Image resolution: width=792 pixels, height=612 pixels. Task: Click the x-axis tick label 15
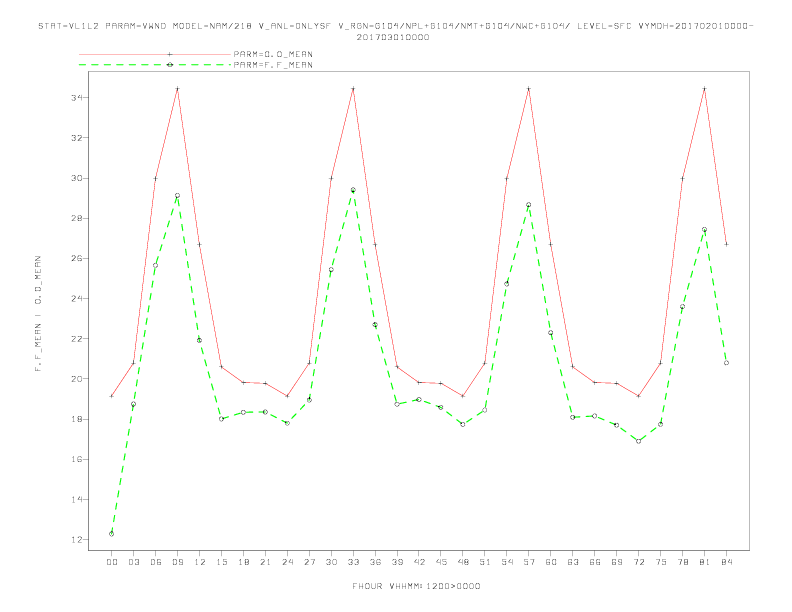point(221,562)
